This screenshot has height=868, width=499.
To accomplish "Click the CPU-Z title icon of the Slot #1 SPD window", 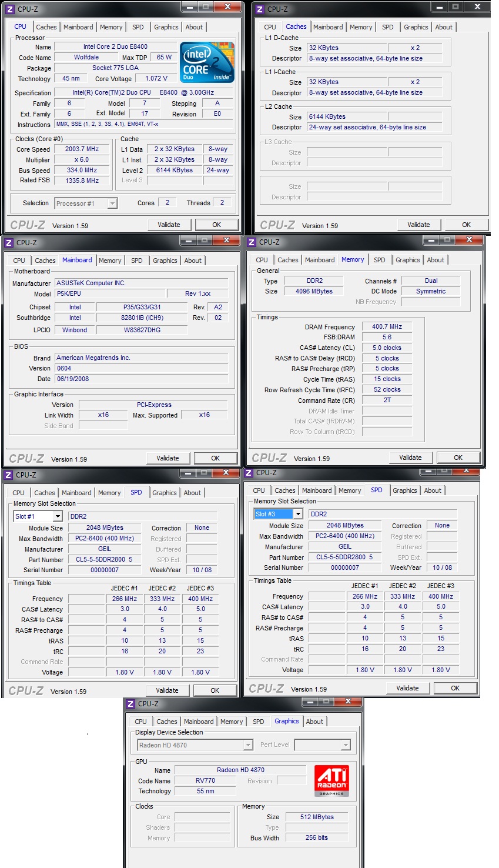I will (8, 475).
